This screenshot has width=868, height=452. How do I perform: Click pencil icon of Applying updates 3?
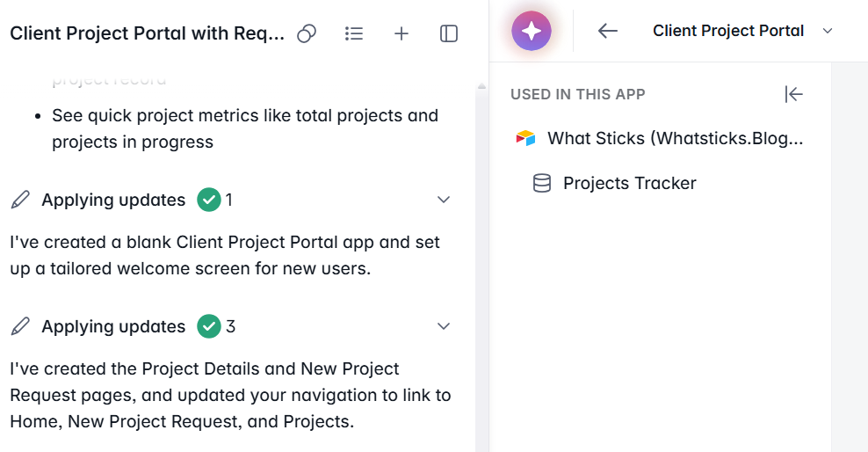20,326
